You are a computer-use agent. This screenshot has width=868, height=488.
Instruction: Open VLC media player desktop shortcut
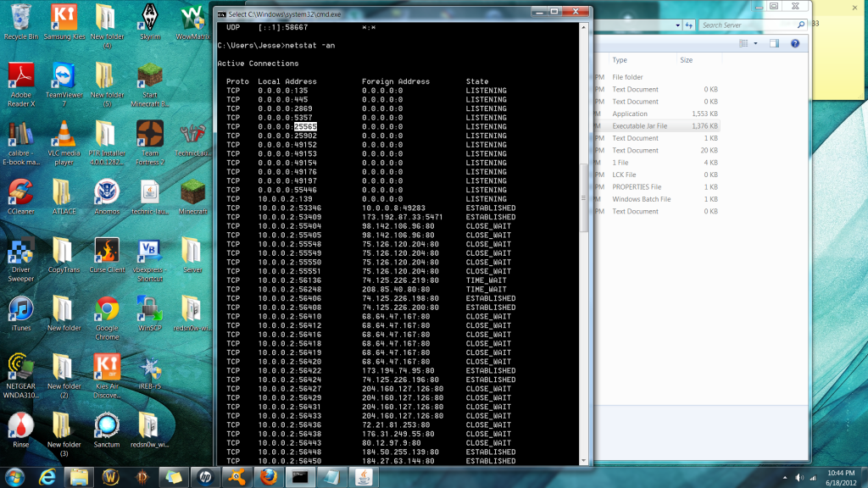click(64, 142)
